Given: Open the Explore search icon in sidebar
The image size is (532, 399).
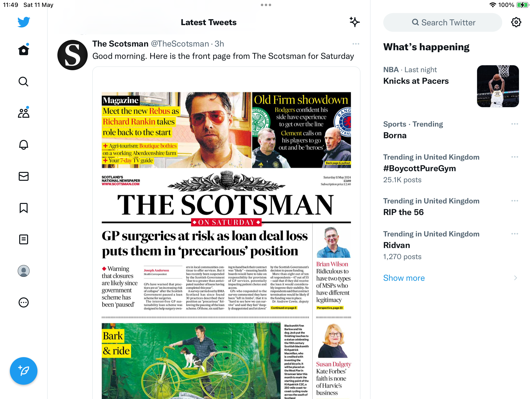Looking at the screenshot, I should (24, 82).
